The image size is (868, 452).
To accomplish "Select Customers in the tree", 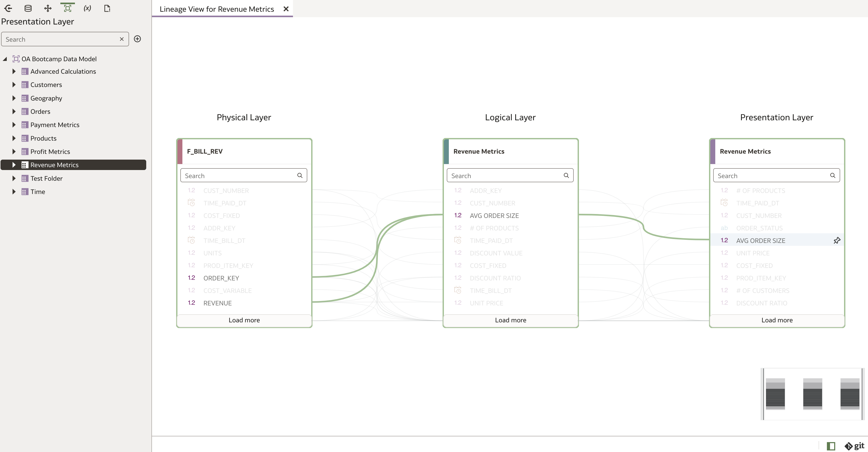I will click(x=46, y=85).
